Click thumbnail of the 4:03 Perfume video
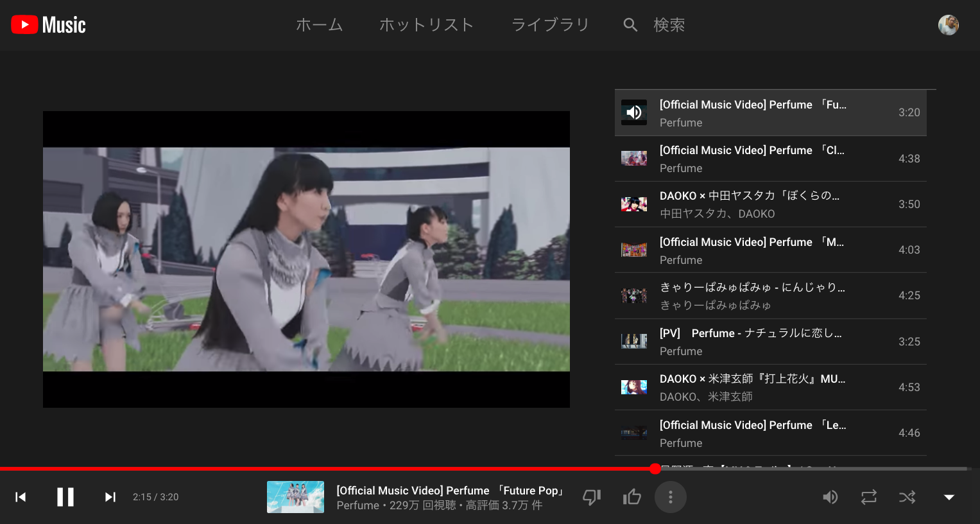The height and width of the screenshot is (524, 980). tap(634, 250)
